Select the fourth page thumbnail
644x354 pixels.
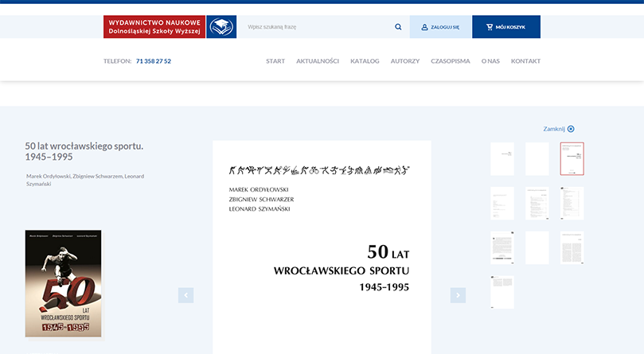coord(502,204)
